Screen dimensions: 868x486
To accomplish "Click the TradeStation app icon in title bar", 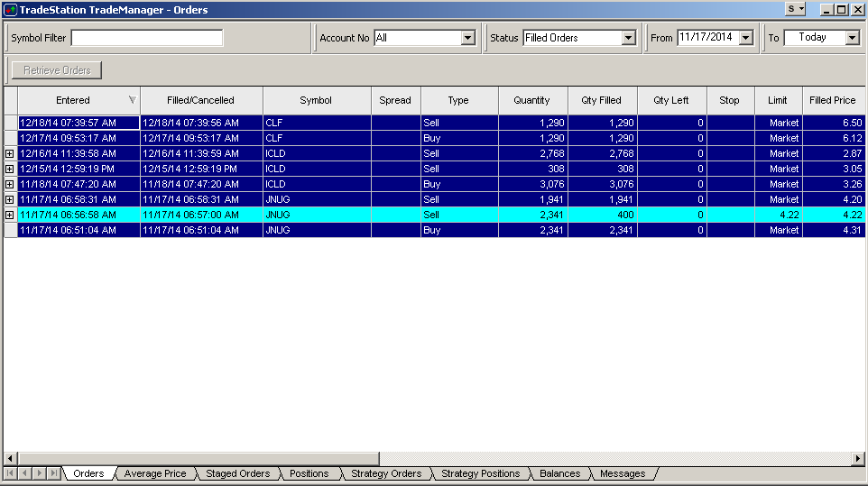I will (10, 10).
